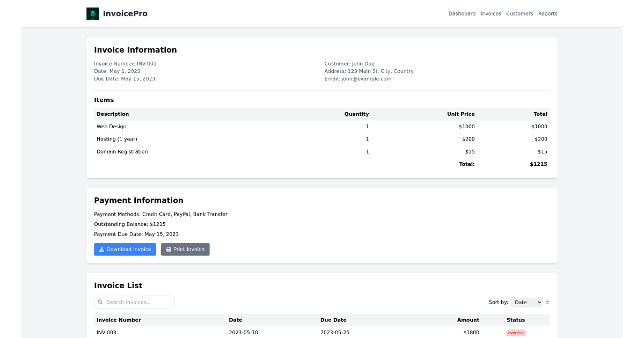Go to the Invoices nav item
Screen dimensions: 644x338
[x=491, y=14]
